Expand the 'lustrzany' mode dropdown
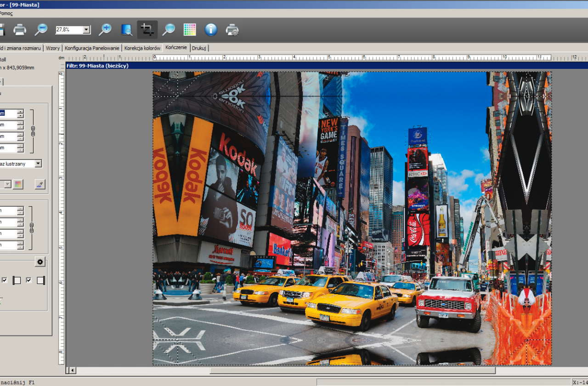Screen dimensions: 588x386 pyautogui.click(x=38, y=164)
